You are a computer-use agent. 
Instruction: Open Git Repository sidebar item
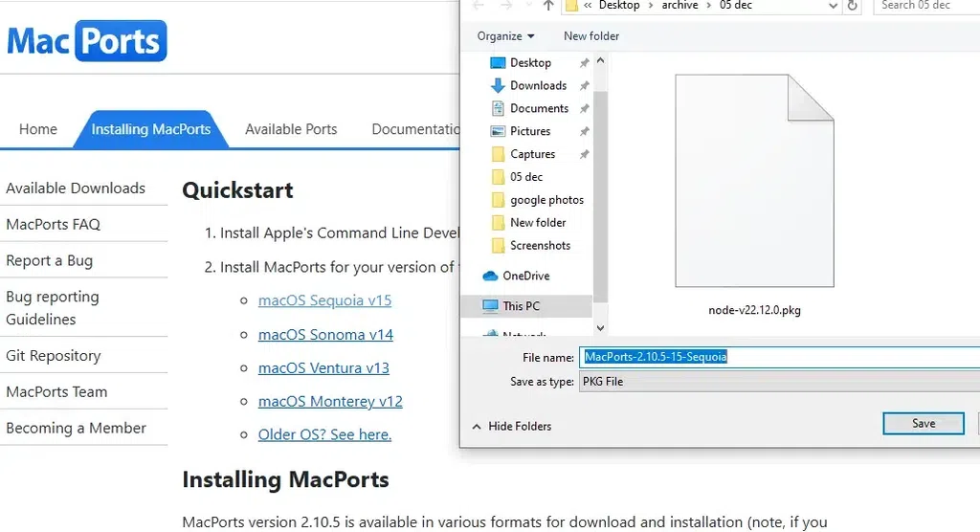[54, 356]
